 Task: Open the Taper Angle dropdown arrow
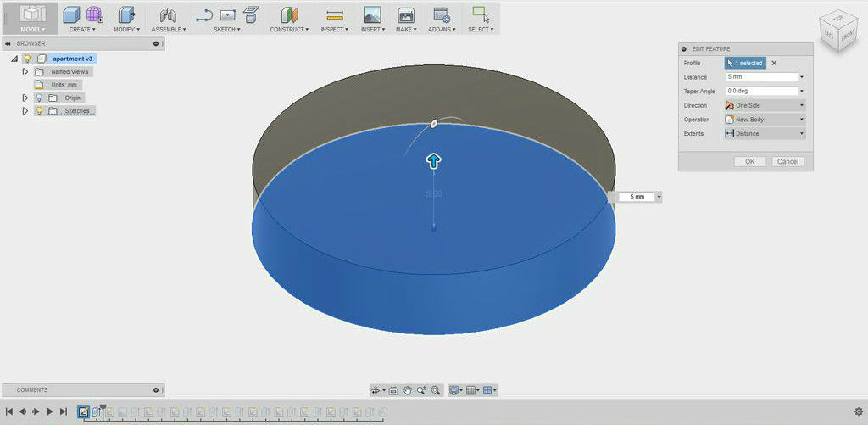coord(802,92)
